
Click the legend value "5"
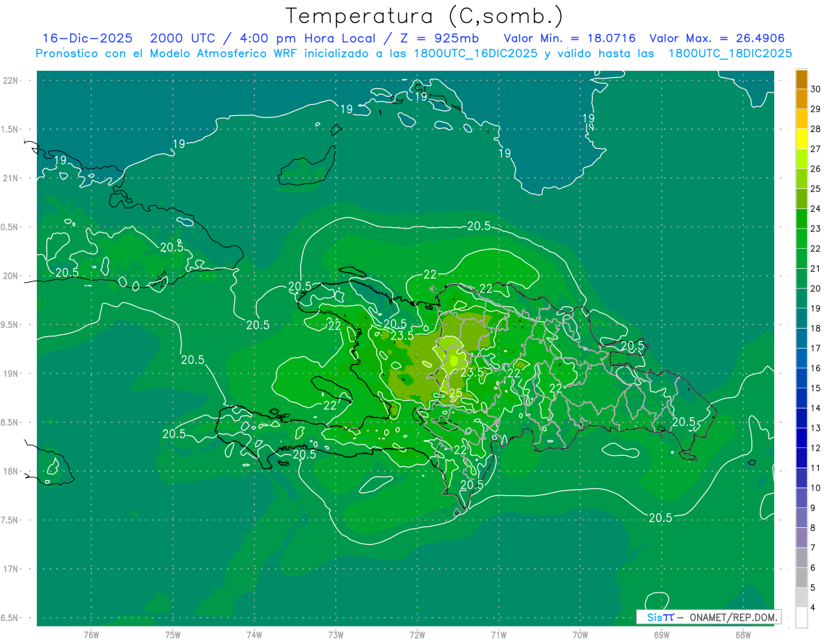coord(815,588)
